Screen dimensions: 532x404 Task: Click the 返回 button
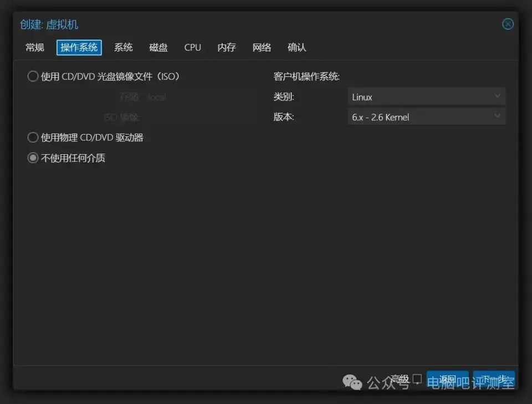pos(448,379)
